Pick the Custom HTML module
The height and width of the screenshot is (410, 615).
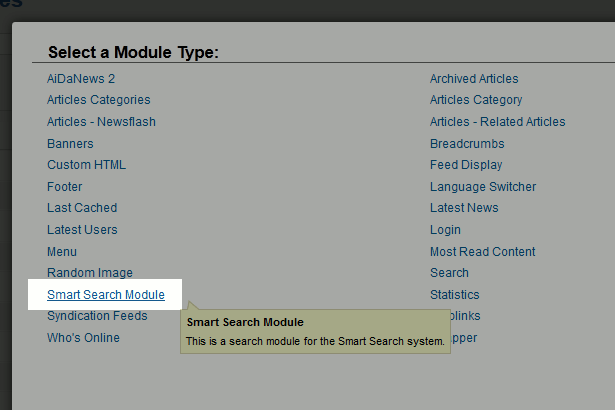click(86, 165)
